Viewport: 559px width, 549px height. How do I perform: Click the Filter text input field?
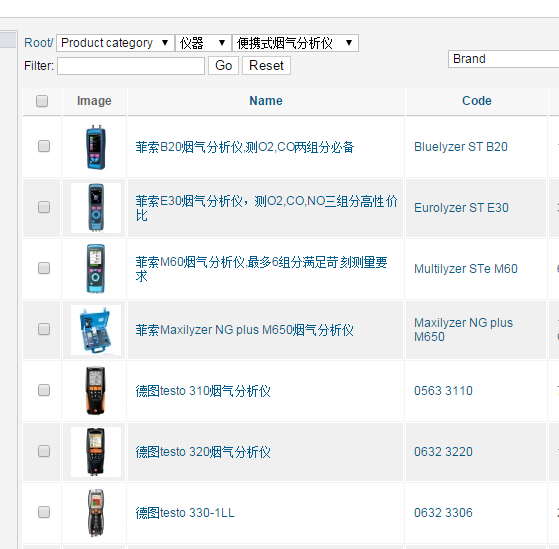coord(131,66)
